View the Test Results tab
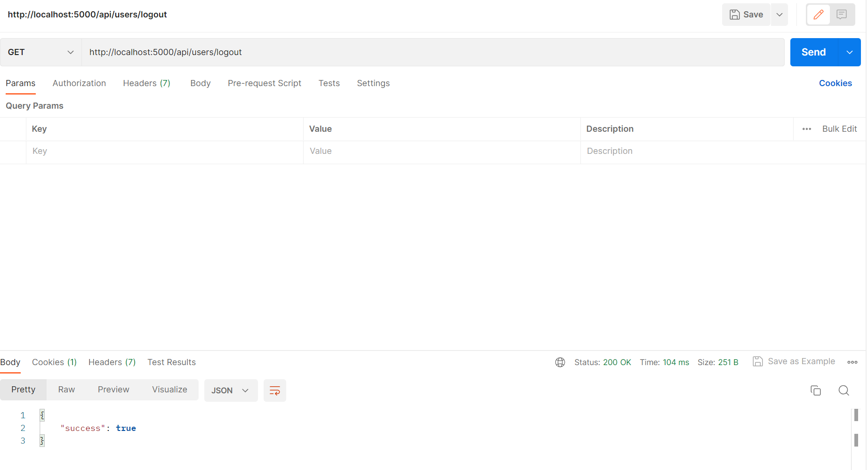 (x=171, y=362)
